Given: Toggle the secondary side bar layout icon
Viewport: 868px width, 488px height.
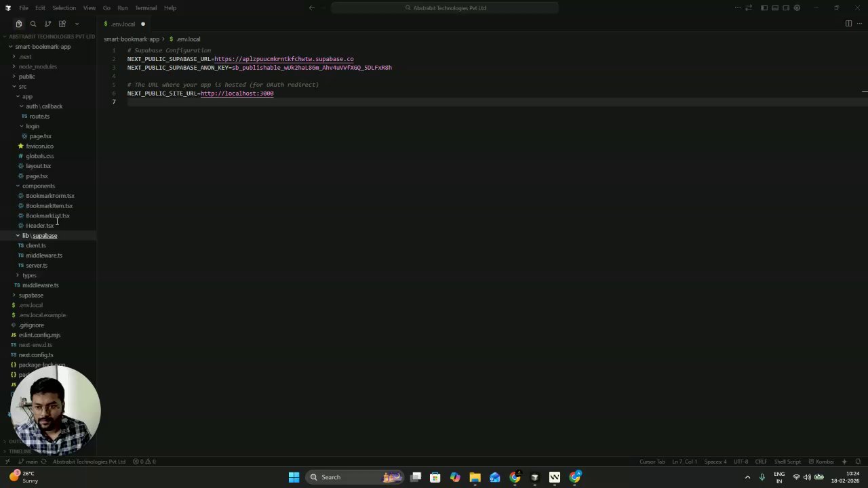Looking at the screenshot, I should pos(786,8).
